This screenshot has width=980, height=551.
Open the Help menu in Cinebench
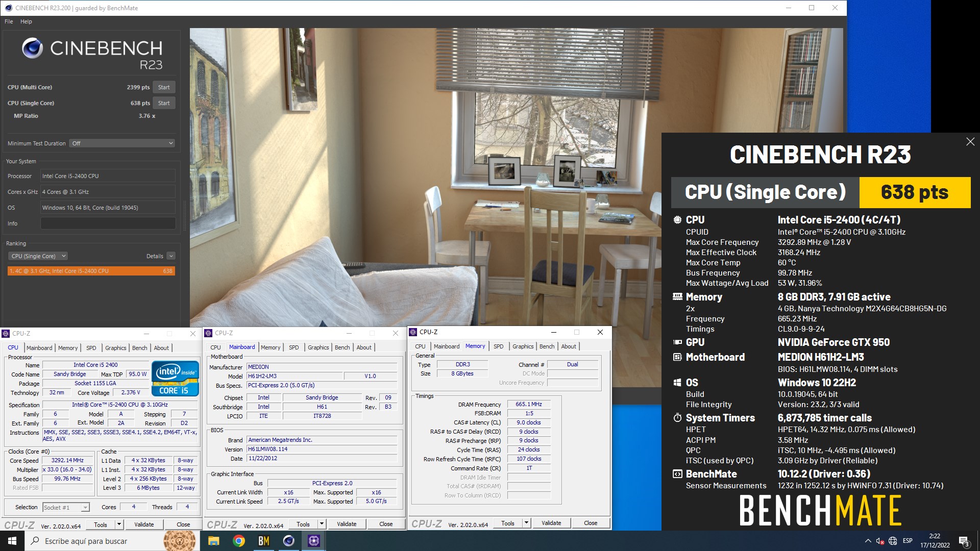tap(26, 21)
